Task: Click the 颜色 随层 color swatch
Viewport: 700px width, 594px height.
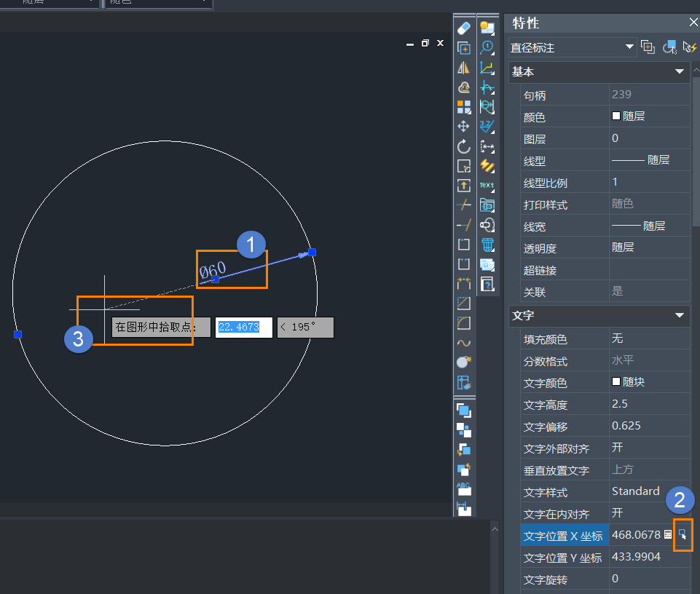Action: pos(616,116)
